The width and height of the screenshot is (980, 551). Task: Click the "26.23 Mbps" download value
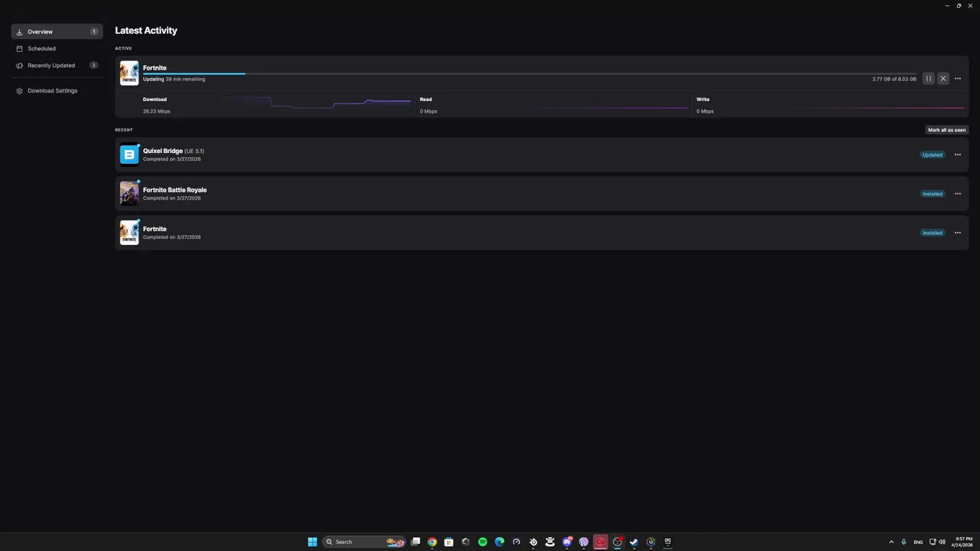tap(156, 111)
